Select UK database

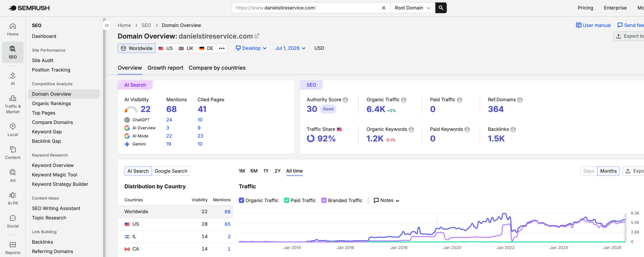(x=186, y=48)
